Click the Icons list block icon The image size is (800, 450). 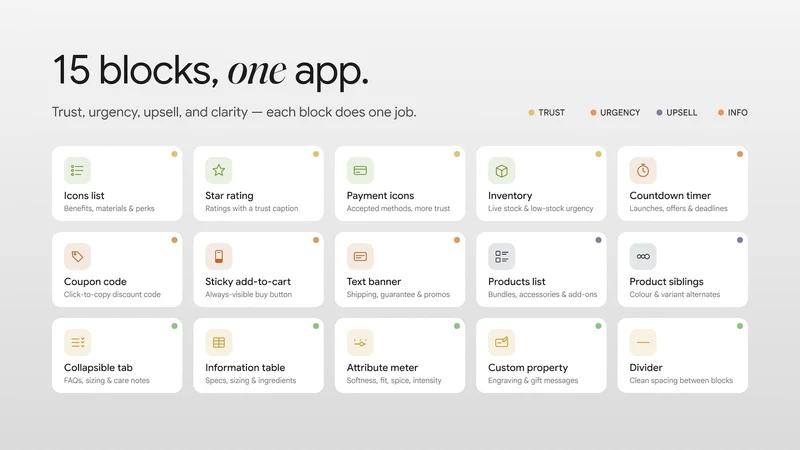click(78, 170)
